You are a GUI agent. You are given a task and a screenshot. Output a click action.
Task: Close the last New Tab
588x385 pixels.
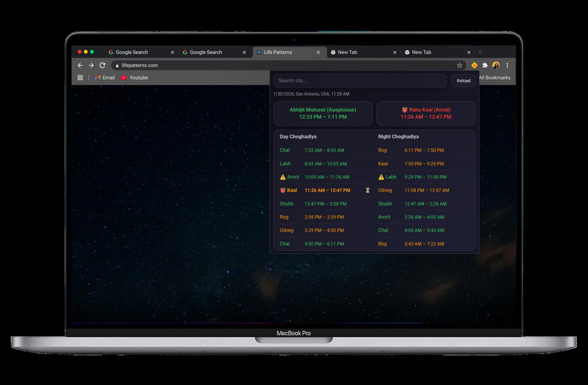469,52
